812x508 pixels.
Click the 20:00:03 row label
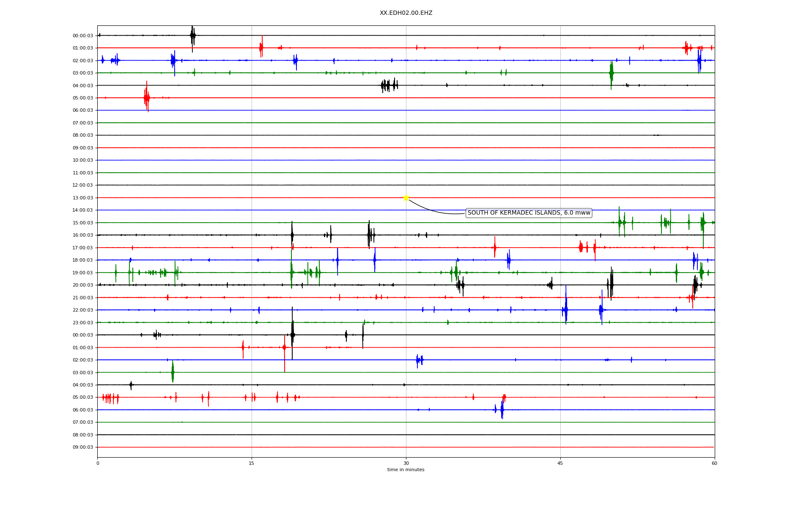(x=82, y=285)
